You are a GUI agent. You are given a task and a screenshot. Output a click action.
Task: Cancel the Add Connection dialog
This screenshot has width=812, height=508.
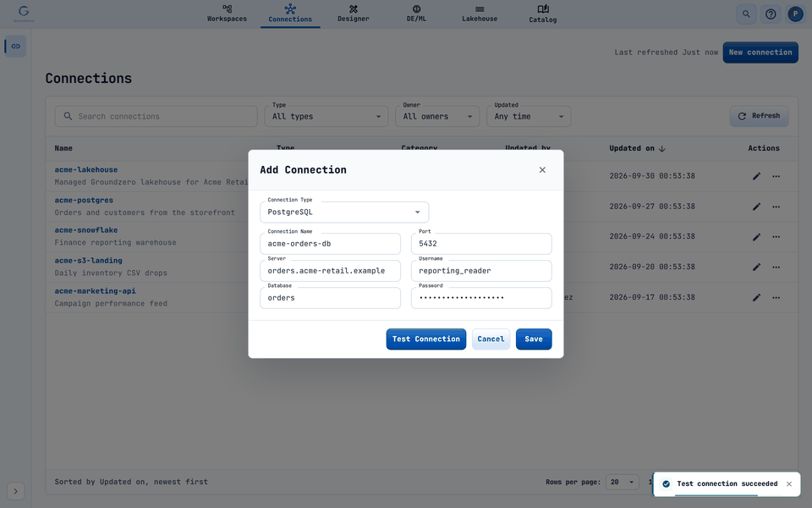tap(491, 339)
